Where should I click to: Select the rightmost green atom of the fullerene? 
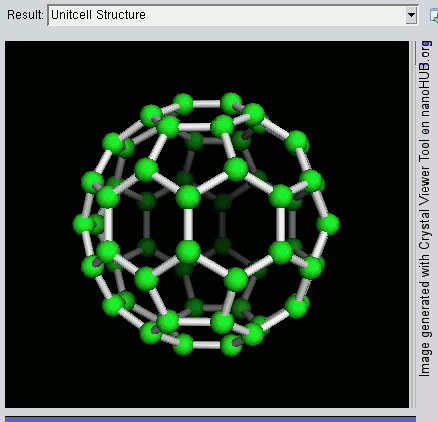tap(328, 224)
